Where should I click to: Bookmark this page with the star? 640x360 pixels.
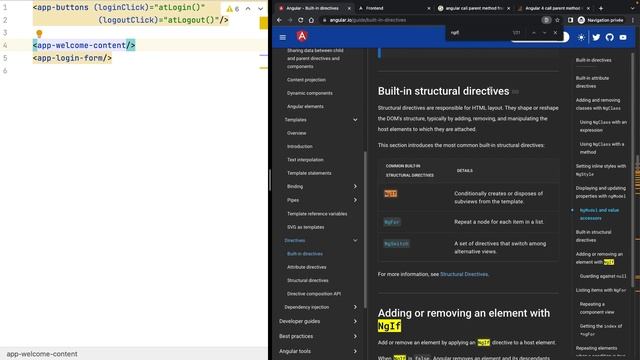pos(557,20)
